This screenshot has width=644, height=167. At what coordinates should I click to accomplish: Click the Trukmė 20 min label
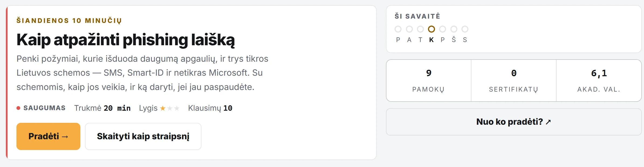(102, 108)
